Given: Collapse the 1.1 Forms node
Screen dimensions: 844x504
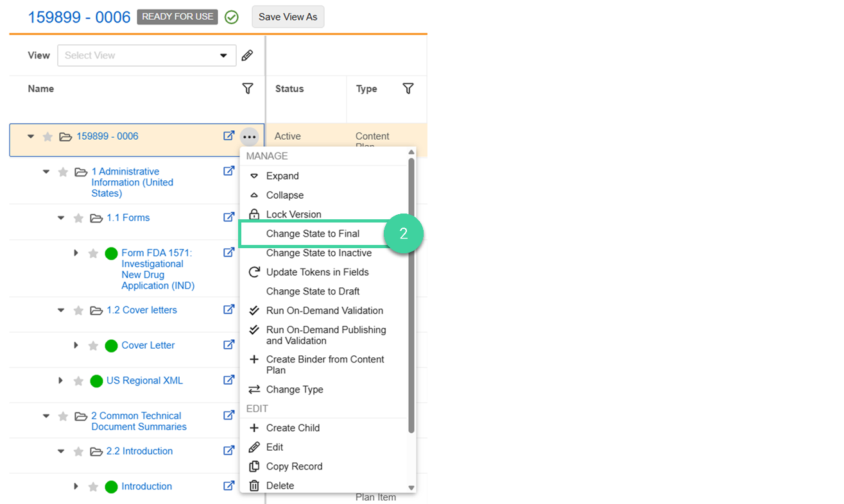Looking at the screenshot, I should pyautogui.click(x=61, y=218).
